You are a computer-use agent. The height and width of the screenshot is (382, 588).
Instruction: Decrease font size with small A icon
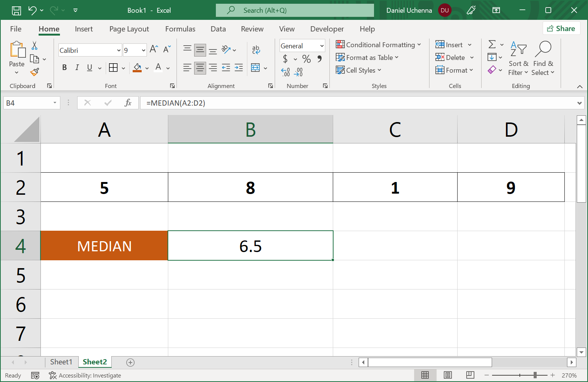(x=167, y=49)
